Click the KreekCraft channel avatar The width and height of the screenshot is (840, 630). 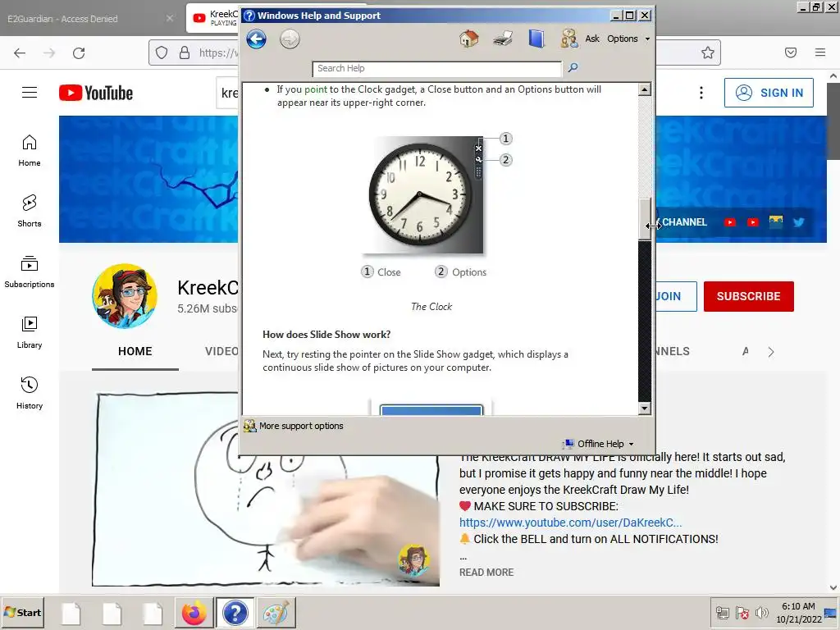tap(125, 295)
